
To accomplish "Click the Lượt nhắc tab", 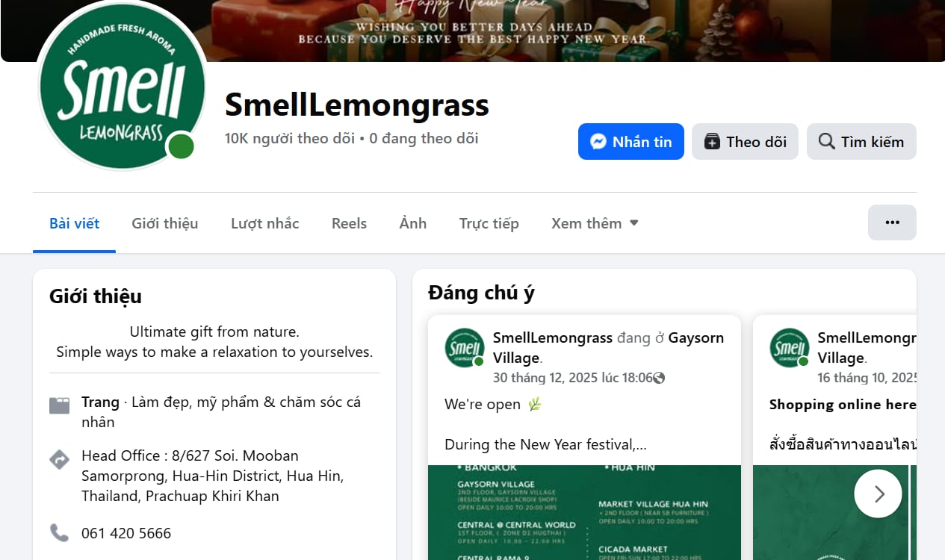I will (x=265, y=223).
